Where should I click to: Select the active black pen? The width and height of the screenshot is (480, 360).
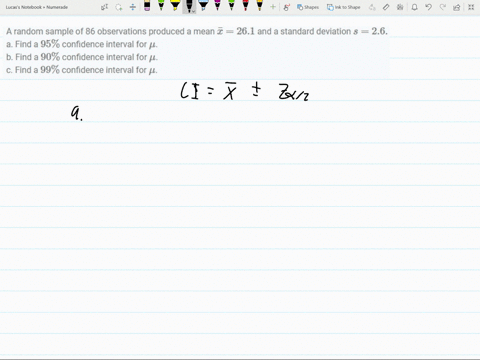point(189,6)
